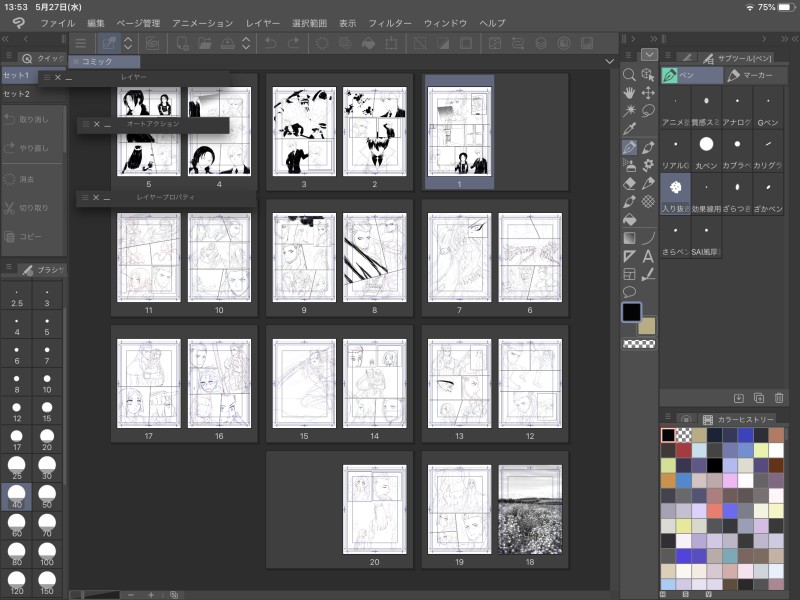Open the 編集 menu

click(95, 23)
